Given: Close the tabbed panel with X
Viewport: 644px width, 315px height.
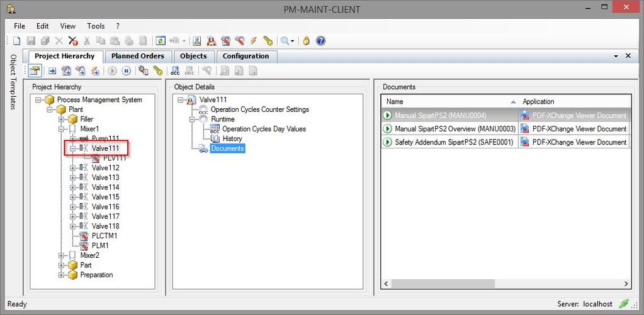Looking at the screenshot, I should coord(628,56).
